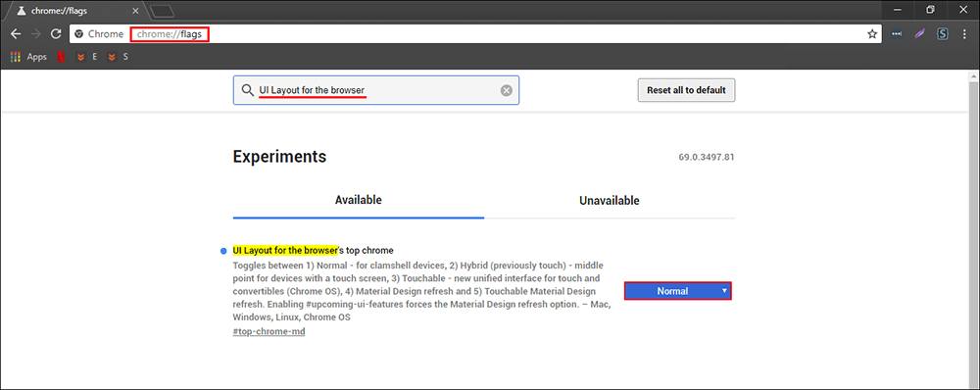Viewport: 980px width, 390px height.
Task: Click the Experiments heading
Action: (x=279, y=156)
